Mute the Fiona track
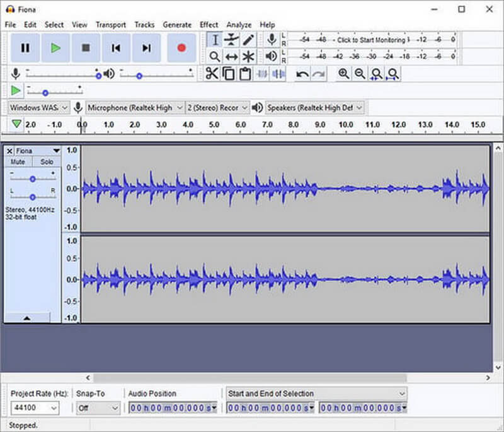Screen dimensions: 504x432 18,162
